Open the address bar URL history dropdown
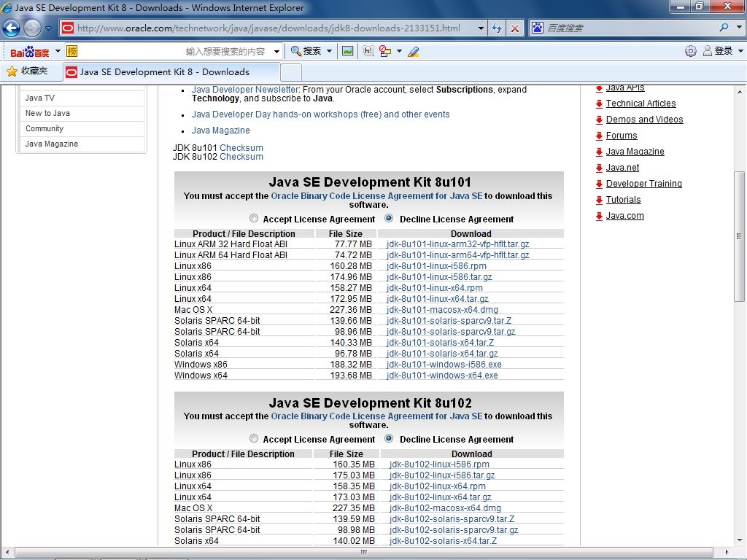Image resolution: width=747 pixels, height=560 pixels. coord(481,28)
